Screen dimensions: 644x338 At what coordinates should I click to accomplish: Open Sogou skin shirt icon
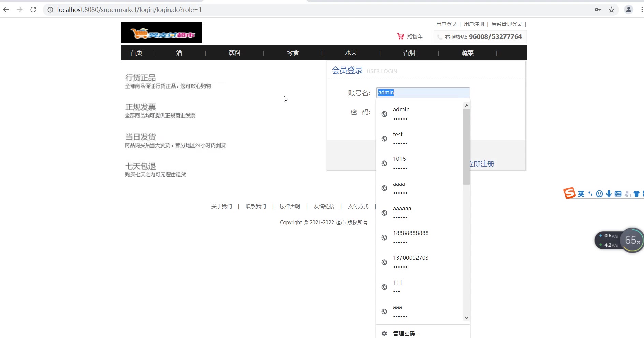tap(636, 194)
